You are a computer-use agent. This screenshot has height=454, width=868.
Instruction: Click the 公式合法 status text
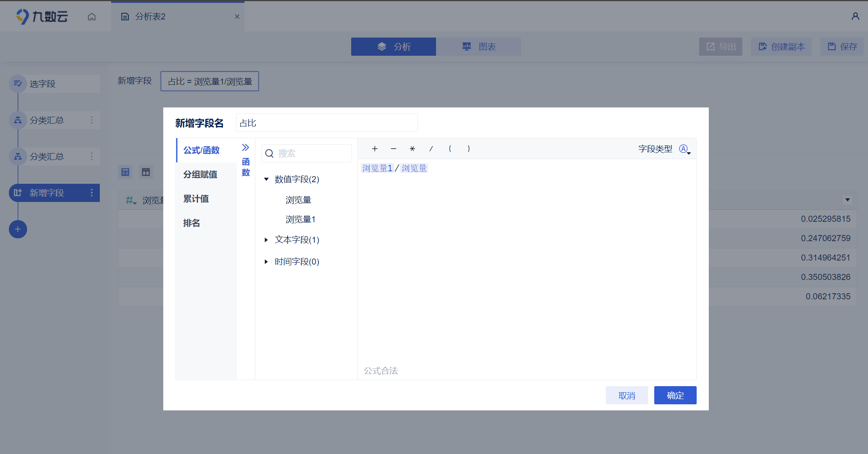[x=381, y=371]
